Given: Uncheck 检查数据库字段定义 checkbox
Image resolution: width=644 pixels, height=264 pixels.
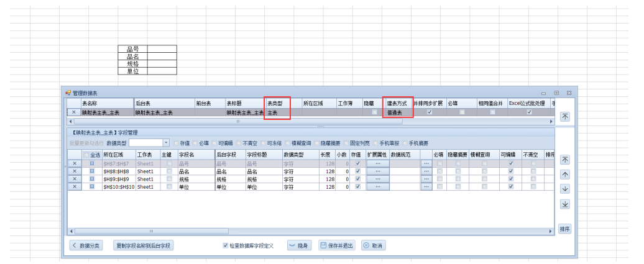Looking at the screenshot, I should point(225,245).
